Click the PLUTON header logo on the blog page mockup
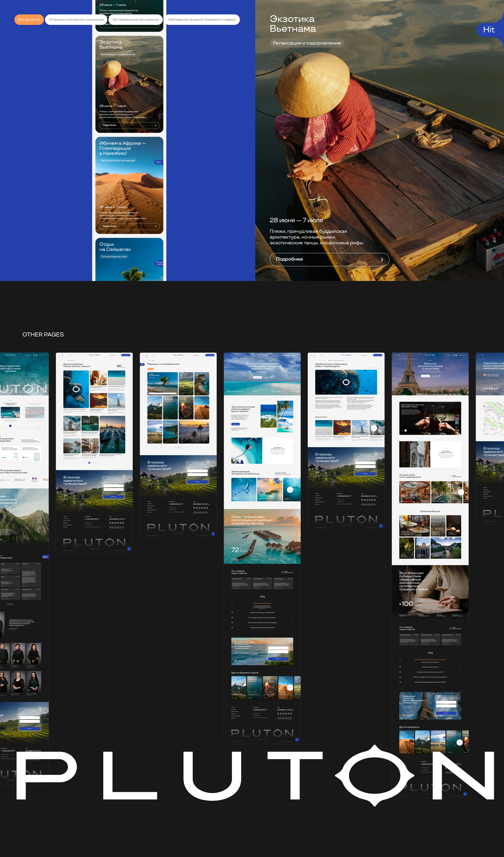This screenshot has height=857, width=504. click(x=94, y=355)
